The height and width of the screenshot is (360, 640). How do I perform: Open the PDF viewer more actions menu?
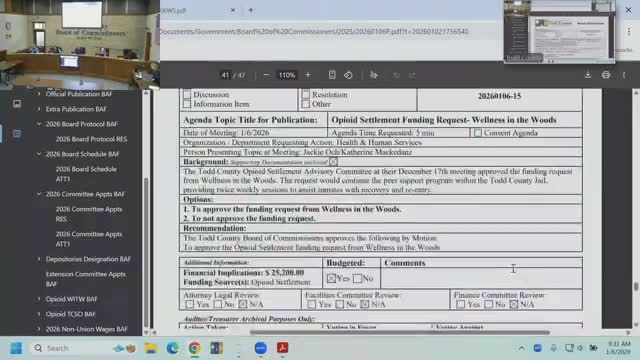coord(624,75)
